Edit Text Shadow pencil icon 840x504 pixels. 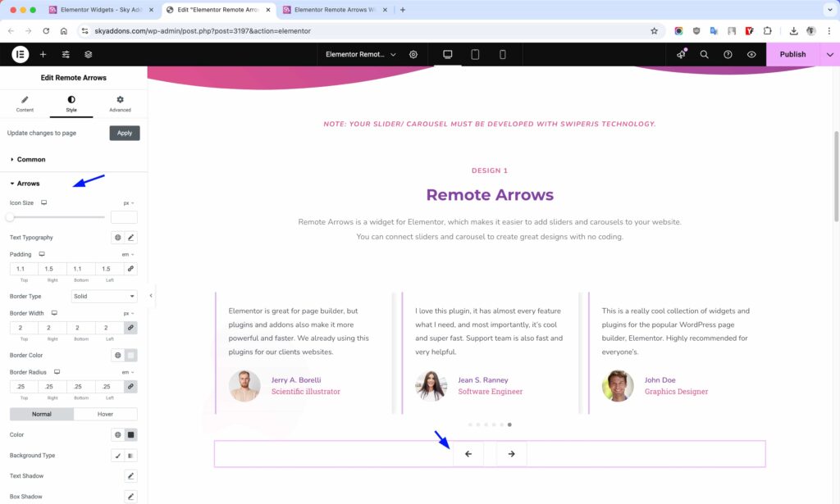tap(130, 475)
